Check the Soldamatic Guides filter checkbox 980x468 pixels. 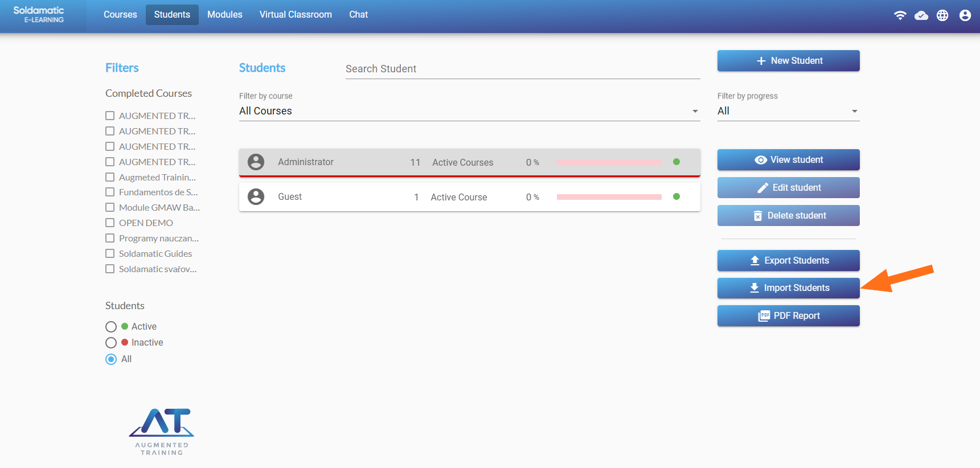coord(110,253)
